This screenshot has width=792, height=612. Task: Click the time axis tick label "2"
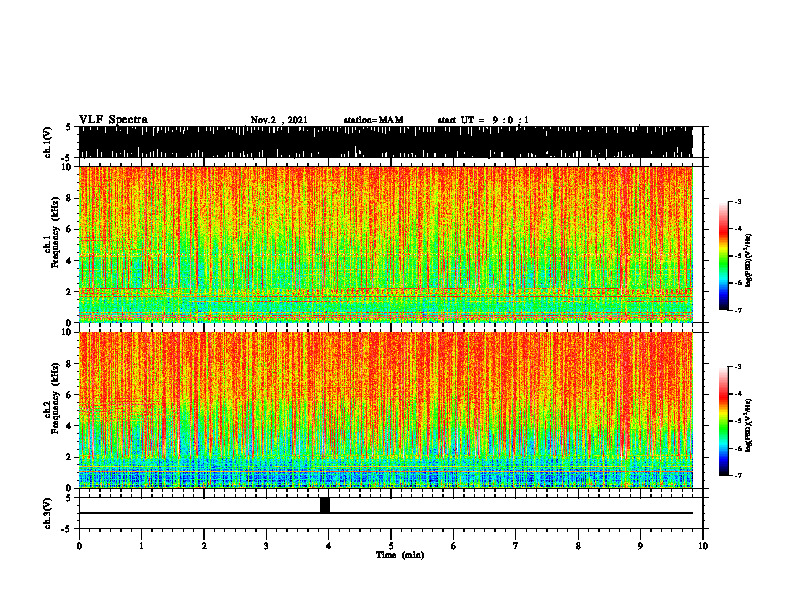[204, 546]
